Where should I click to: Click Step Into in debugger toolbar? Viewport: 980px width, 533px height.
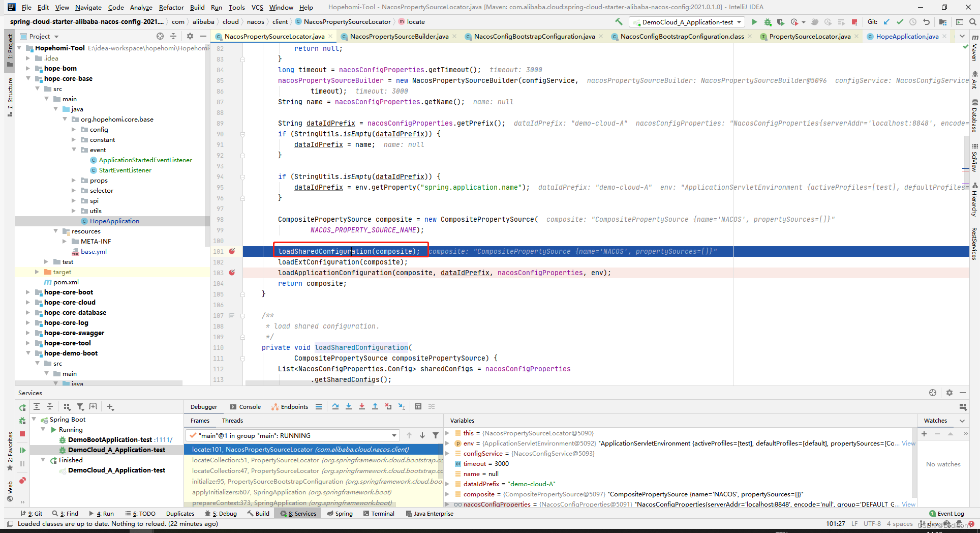tap(349, 406)
